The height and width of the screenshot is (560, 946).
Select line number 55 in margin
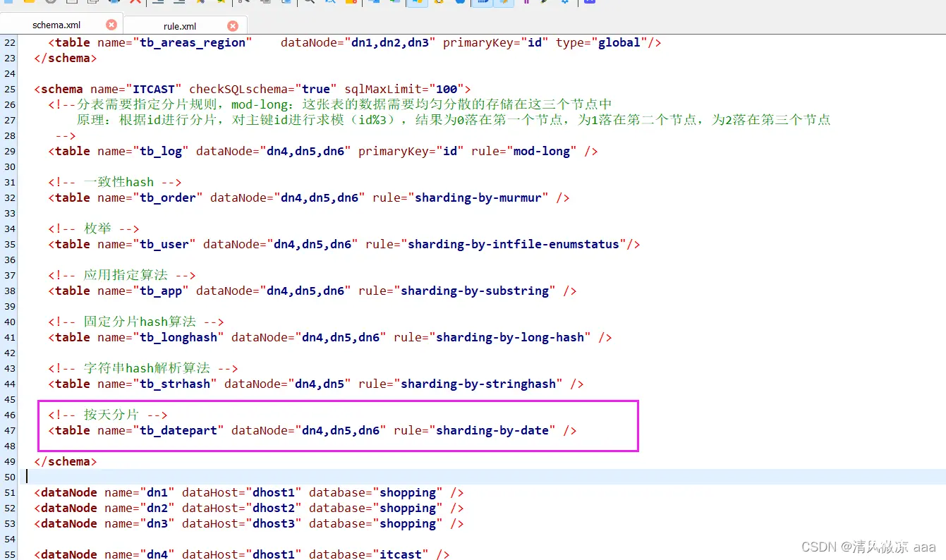tap(9, 554)
